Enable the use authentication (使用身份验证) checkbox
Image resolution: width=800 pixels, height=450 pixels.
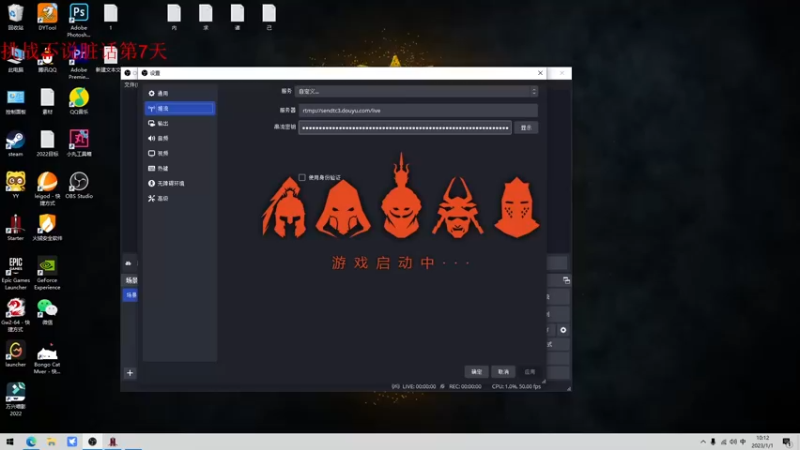302,178
